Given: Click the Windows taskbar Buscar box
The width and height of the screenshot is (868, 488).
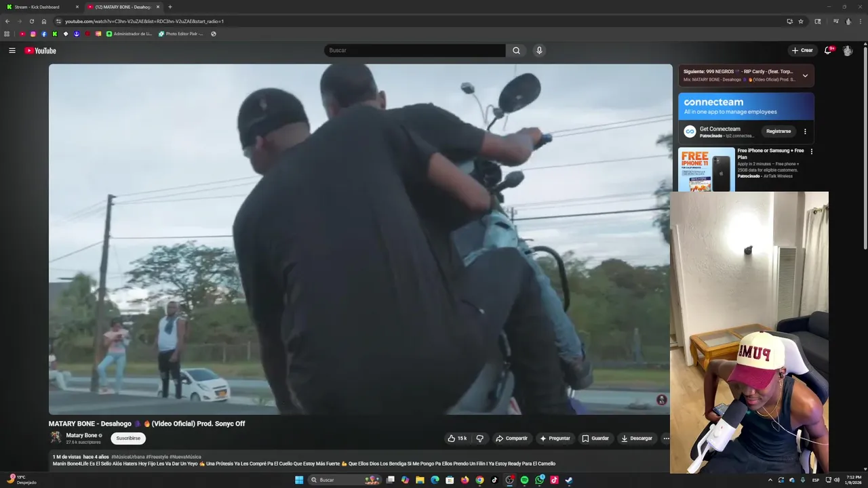Looking at the screenshot, I should tap(344, 480).
